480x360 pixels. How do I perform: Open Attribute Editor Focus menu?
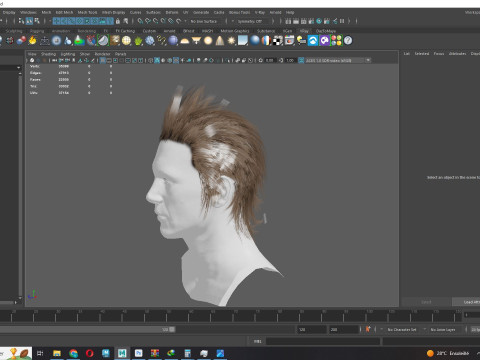click(x=439, y=54)
